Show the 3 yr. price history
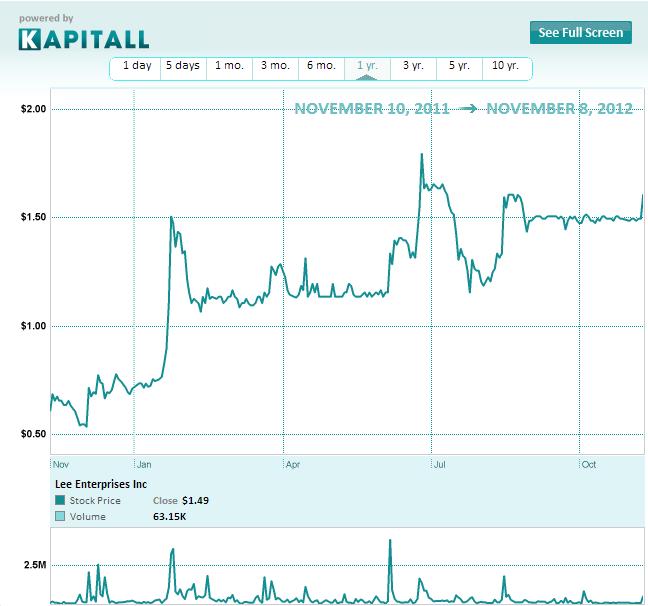 (413, 66)
